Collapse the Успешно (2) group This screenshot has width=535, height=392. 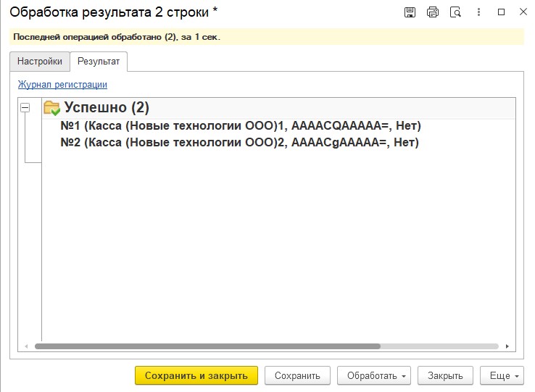click(25, 108)
